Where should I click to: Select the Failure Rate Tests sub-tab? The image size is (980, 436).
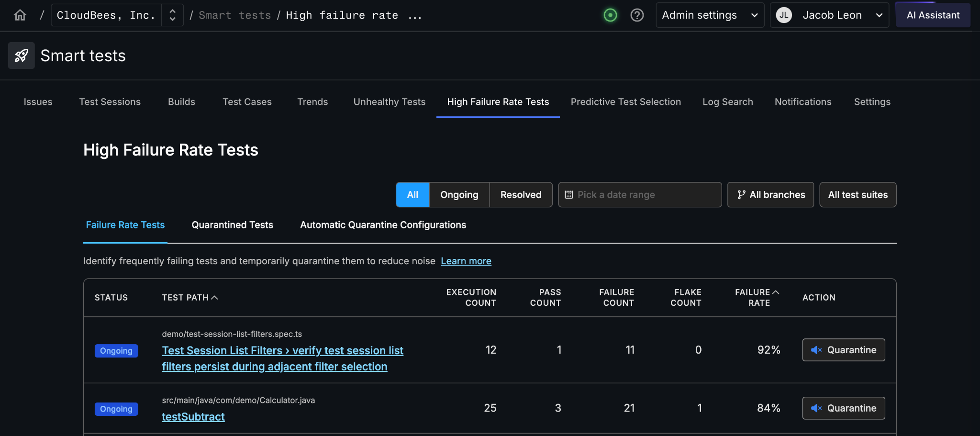[x=125, y=225]
